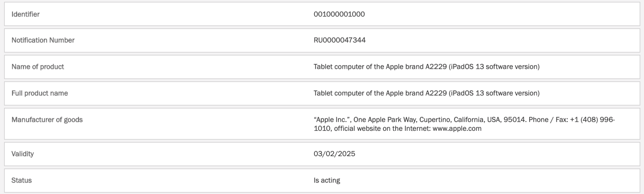Click the Apple Inc. manufacturer address text
644x194 pixels.
click(464, 124)
